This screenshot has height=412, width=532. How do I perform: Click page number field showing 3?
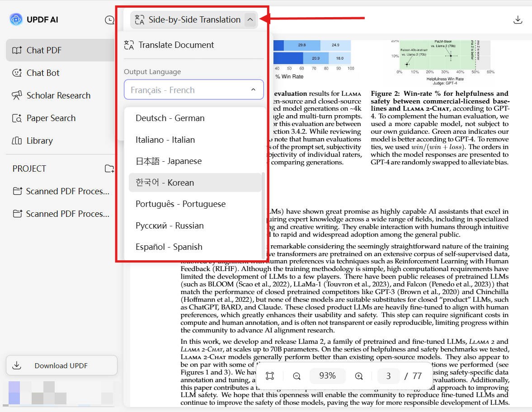(x=388, y=376)
